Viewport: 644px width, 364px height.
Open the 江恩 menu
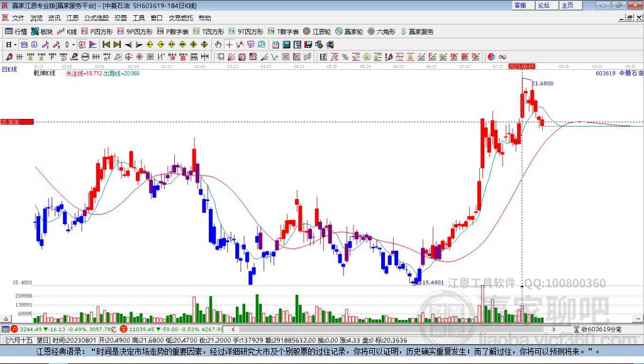point(72,18)
